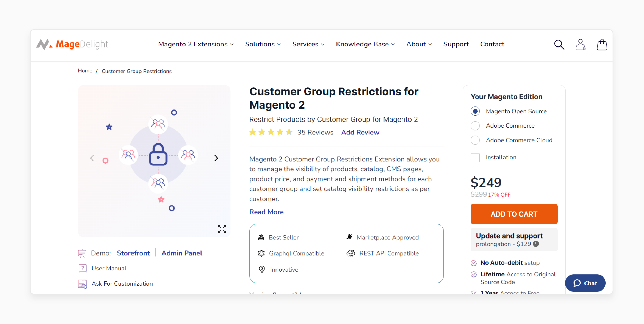Click Read More product description link

(x=266, y=212)
